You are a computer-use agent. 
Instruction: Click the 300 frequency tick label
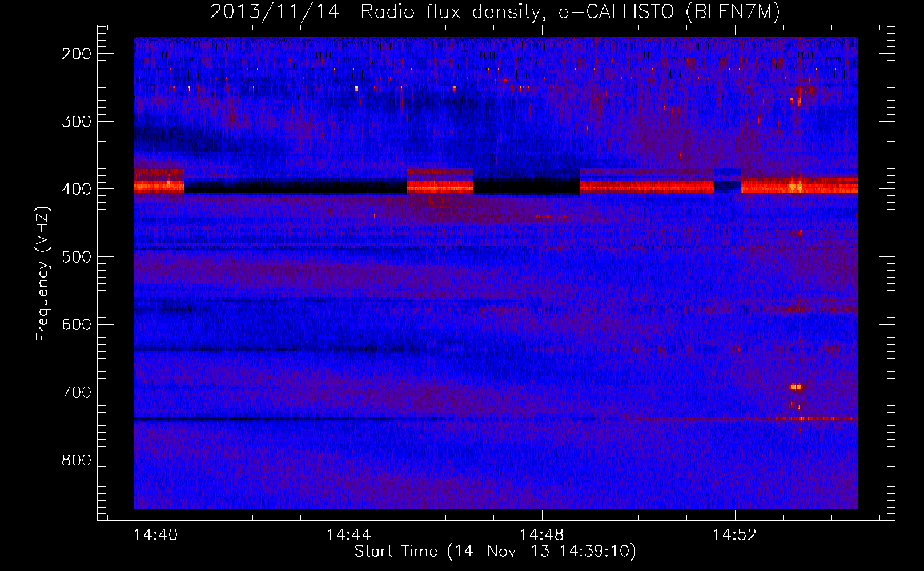[x=77, y=122]
